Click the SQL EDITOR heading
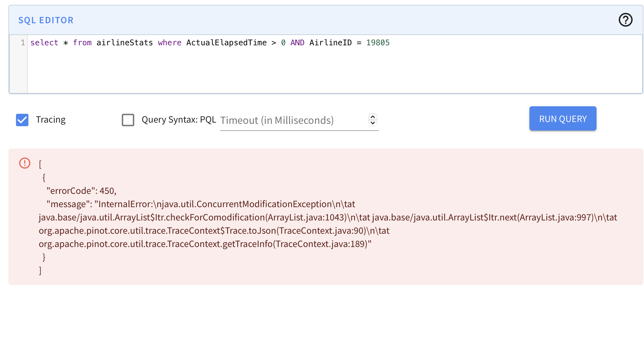 (x=46, y=20)
